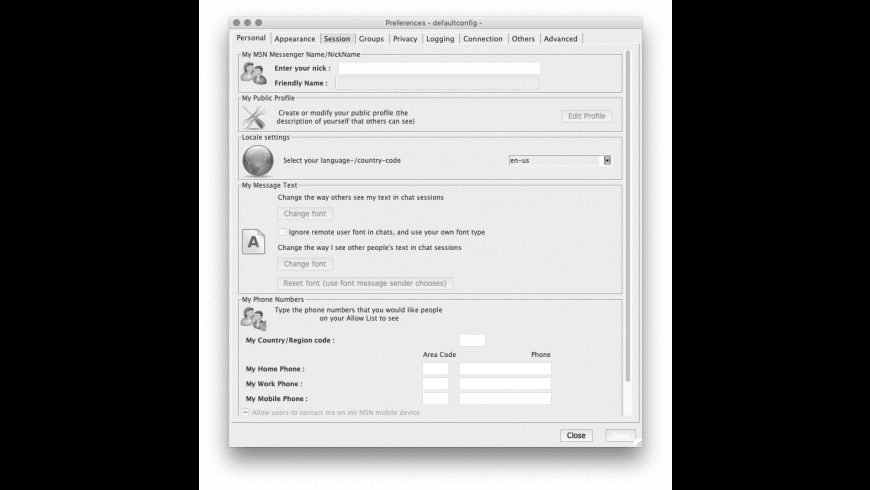Click the public profile tools icon
The height and width of the screenshot is (490, 870).
coord(254,117)
